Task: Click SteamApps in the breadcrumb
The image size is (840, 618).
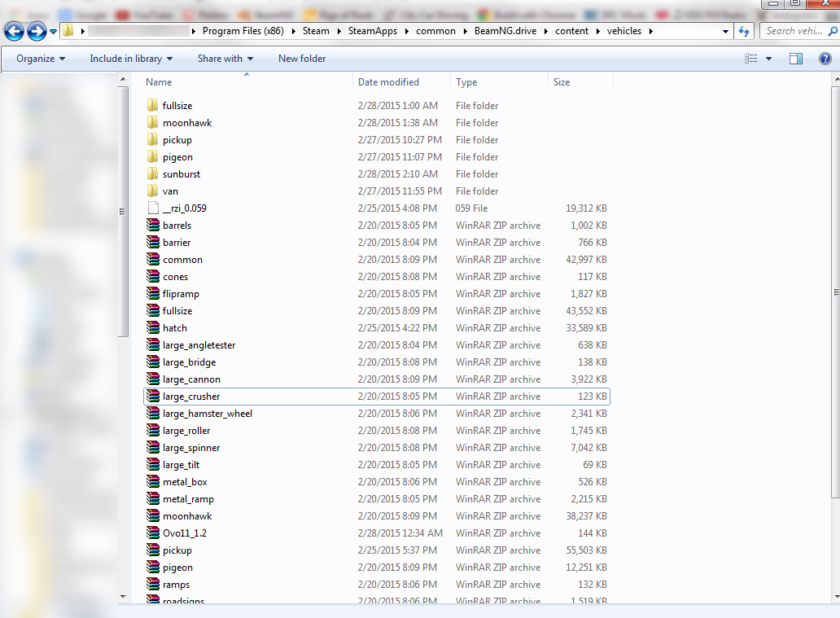Action: tap(373, 31)
